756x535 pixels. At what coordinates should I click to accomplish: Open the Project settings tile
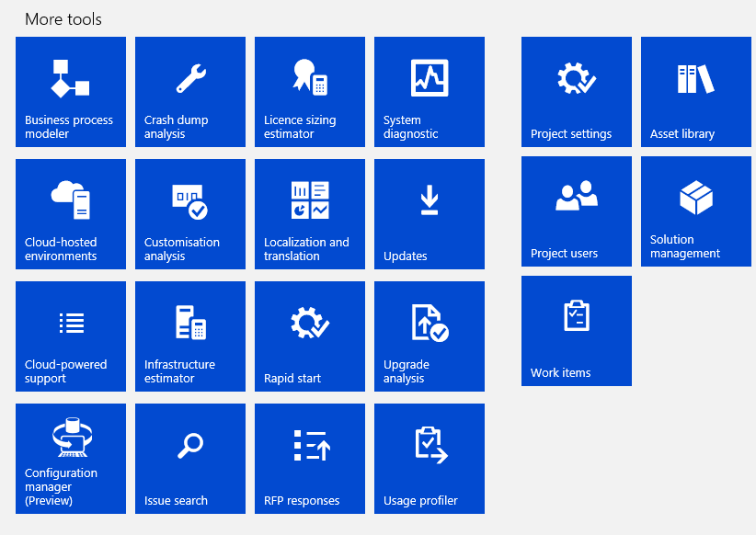click(577, 92)
